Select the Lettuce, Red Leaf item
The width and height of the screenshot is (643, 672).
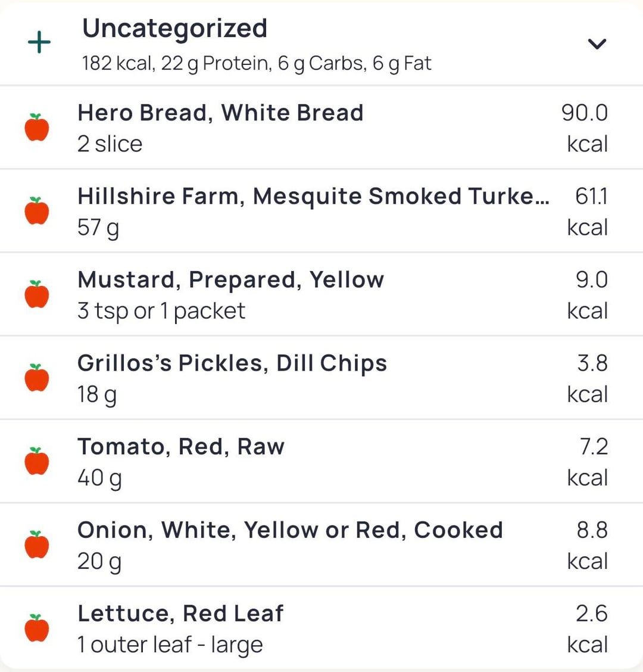(x=180, y=614)
